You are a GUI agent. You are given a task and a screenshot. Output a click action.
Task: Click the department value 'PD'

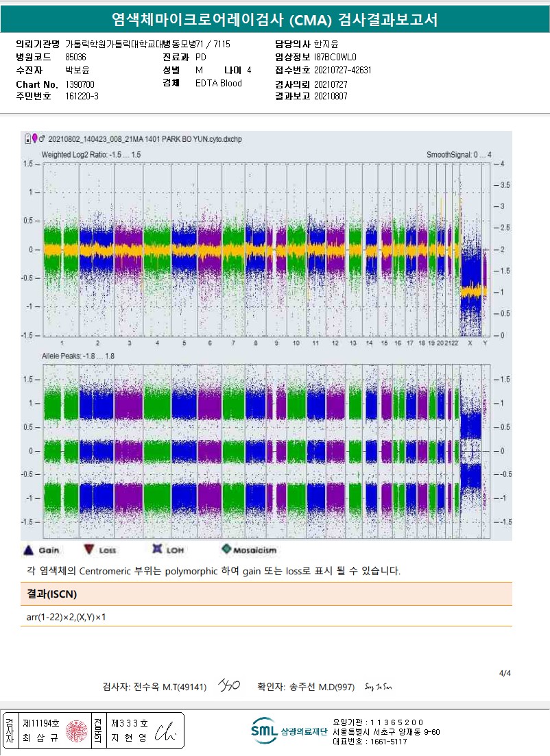[201, 57]
